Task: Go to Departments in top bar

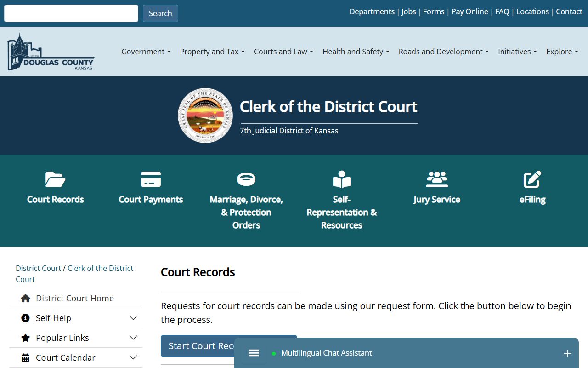Action: point(372,11)
